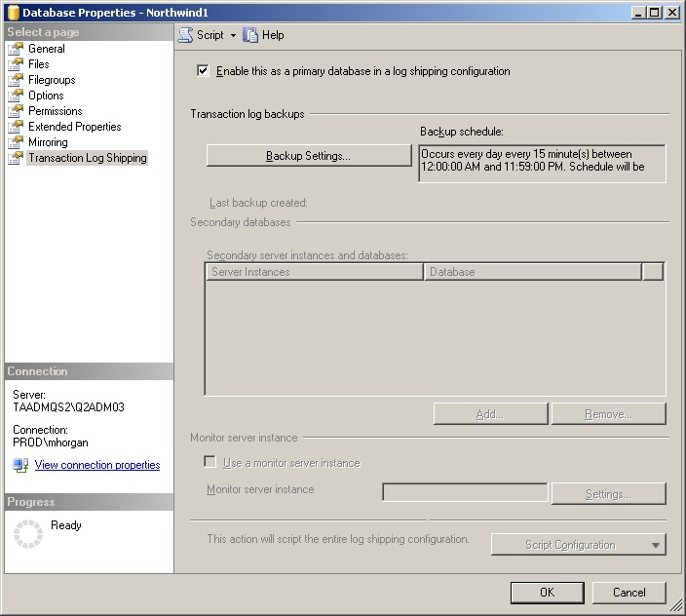Viewport: 686px width, 616px height.
Task: Dismiss dialog with Cancel button
Action: [x=629, y=593]
